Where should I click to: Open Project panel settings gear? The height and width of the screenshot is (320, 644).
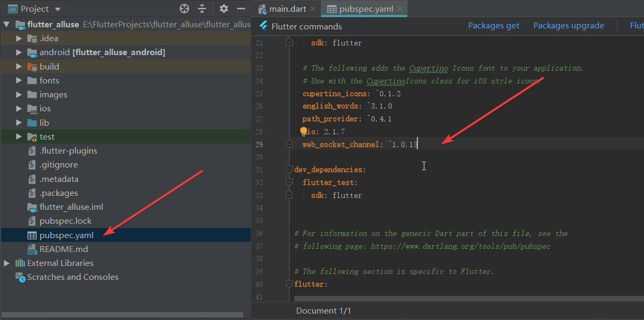coord(224,9)
